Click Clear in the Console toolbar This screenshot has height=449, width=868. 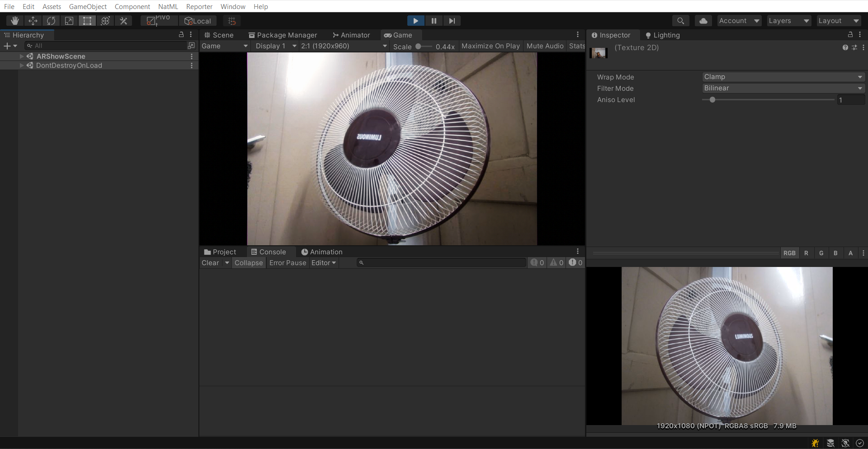[209, 262]
